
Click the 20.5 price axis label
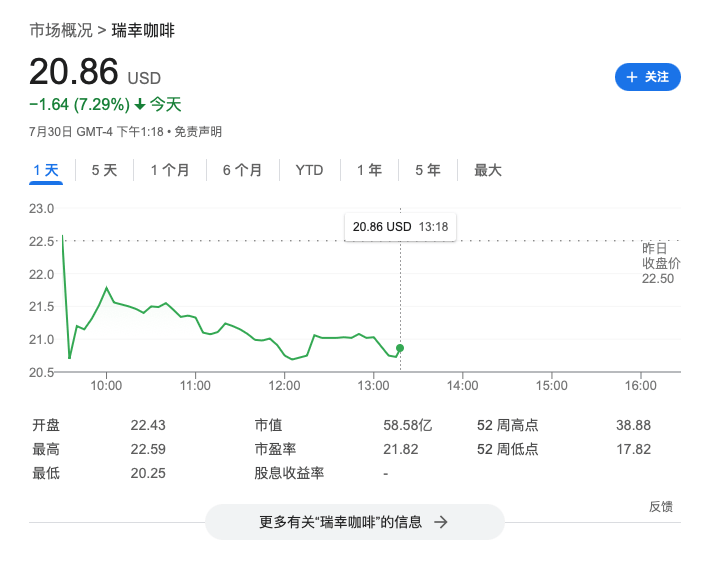tap(42, 372)
